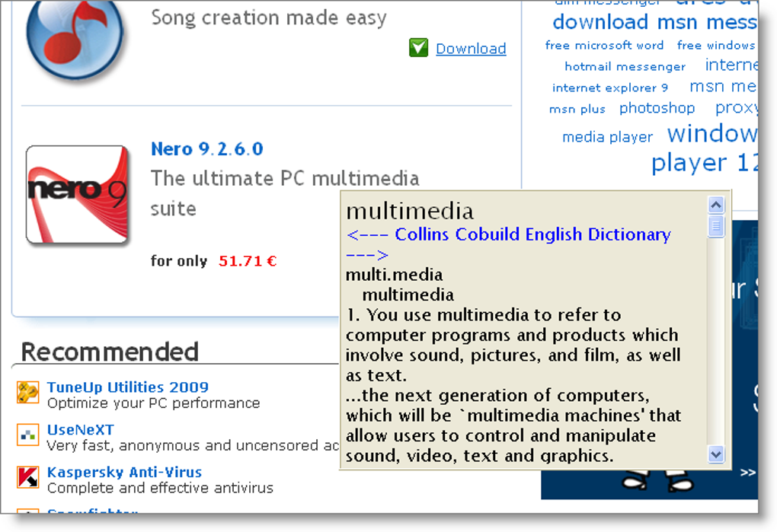This screenshot has width=777, height=532.
Task: Click 'Complete and effective antivirus' description
Action: [x=160, y=488]
